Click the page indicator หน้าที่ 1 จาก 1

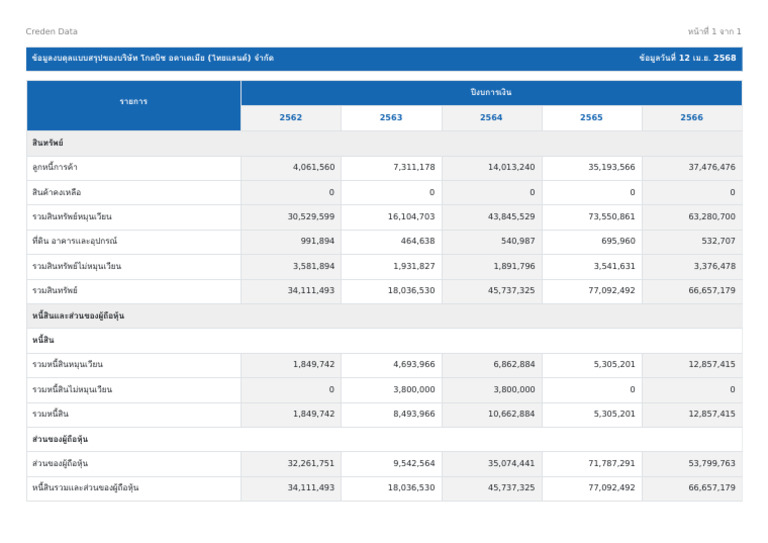pos(714,32)
